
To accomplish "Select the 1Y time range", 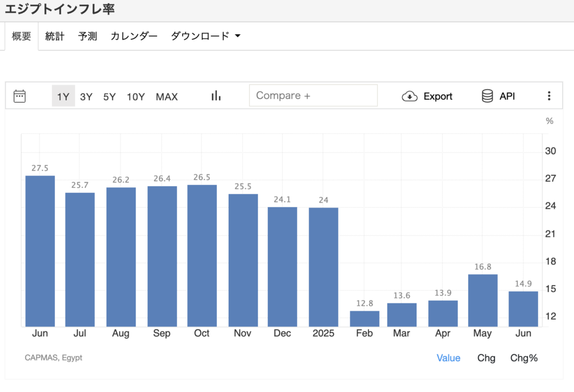I will click(x=63, y=96).
